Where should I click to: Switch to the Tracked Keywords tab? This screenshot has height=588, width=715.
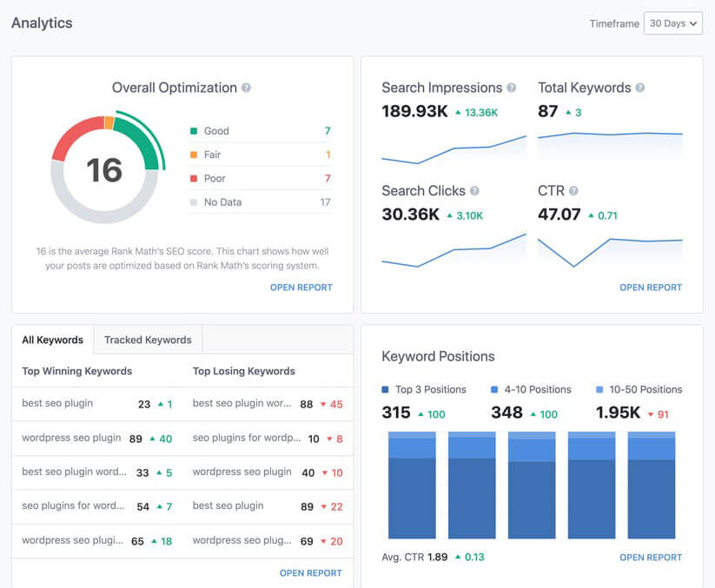coord(148,340)
